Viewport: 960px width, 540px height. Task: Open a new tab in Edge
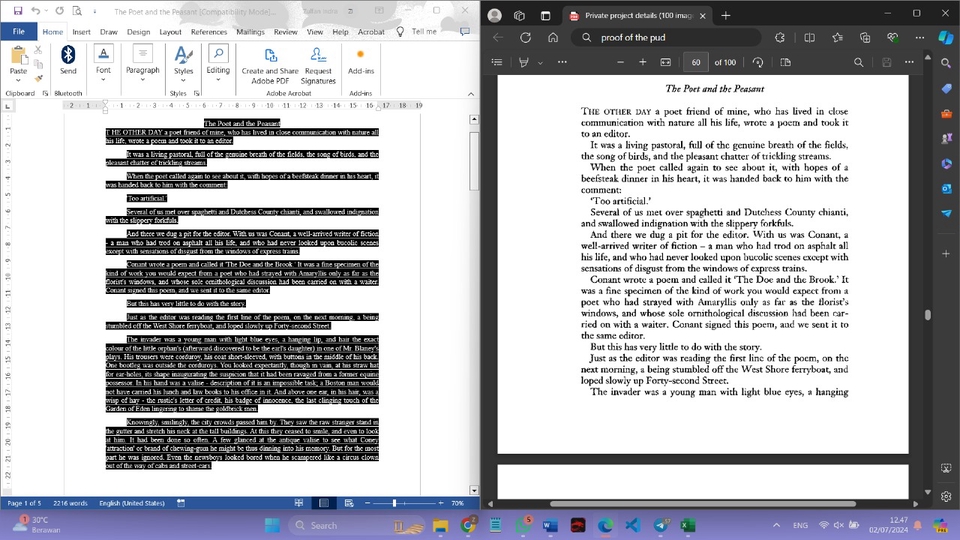(x=726, y=16)
